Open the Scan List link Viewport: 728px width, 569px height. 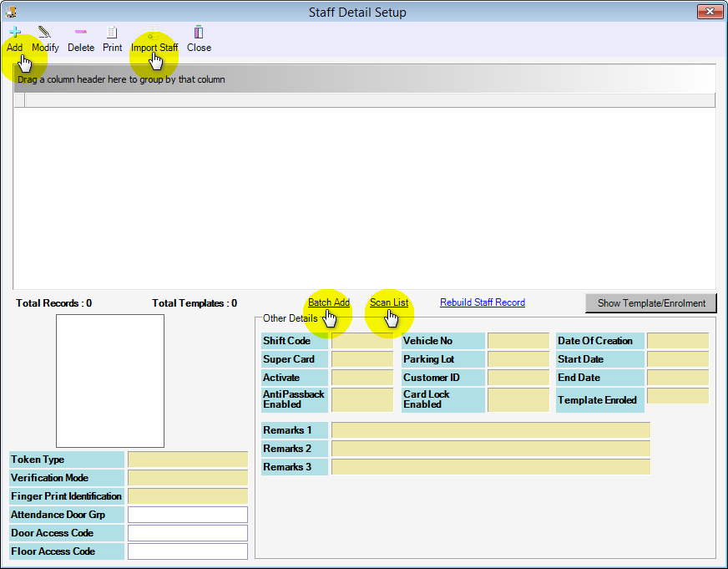coord(389,302)
